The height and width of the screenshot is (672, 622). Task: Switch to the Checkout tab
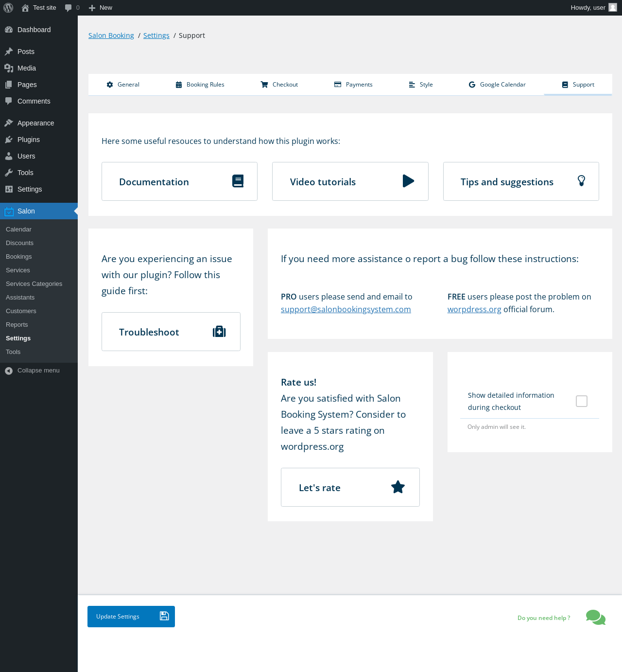coord(279,85)
